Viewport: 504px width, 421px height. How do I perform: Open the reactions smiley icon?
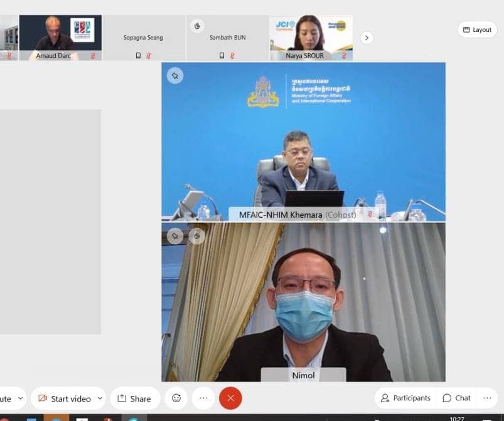click(x=176, y=398)
